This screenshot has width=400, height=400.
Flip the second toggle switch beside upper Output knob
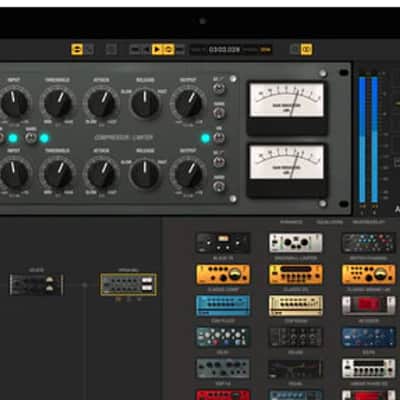click(x=219, y=113)
